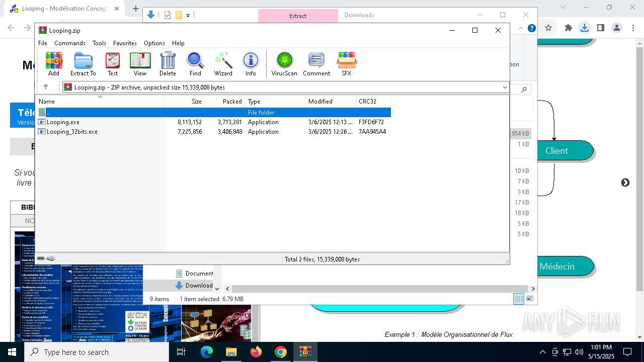Open Microsoft Edge from taskbar
644x362 pixels.
pos(207,352)
